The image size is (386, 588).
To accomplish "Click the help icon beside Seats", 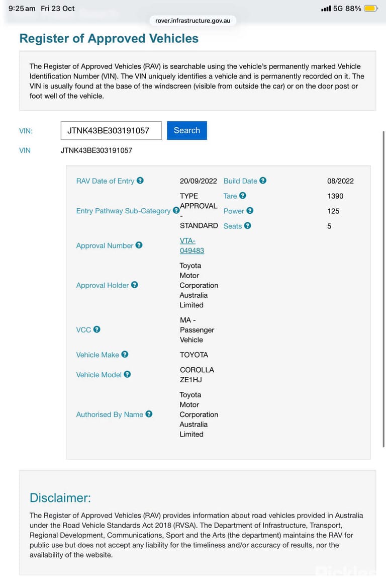I will (x=248, y=225).
